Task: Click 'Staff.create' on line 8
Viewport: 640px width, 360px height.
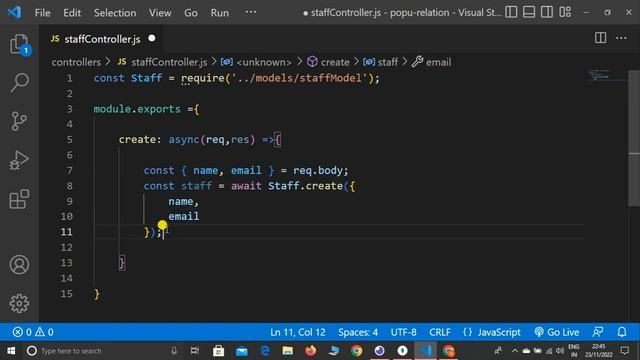Action: tap(305, 186)
